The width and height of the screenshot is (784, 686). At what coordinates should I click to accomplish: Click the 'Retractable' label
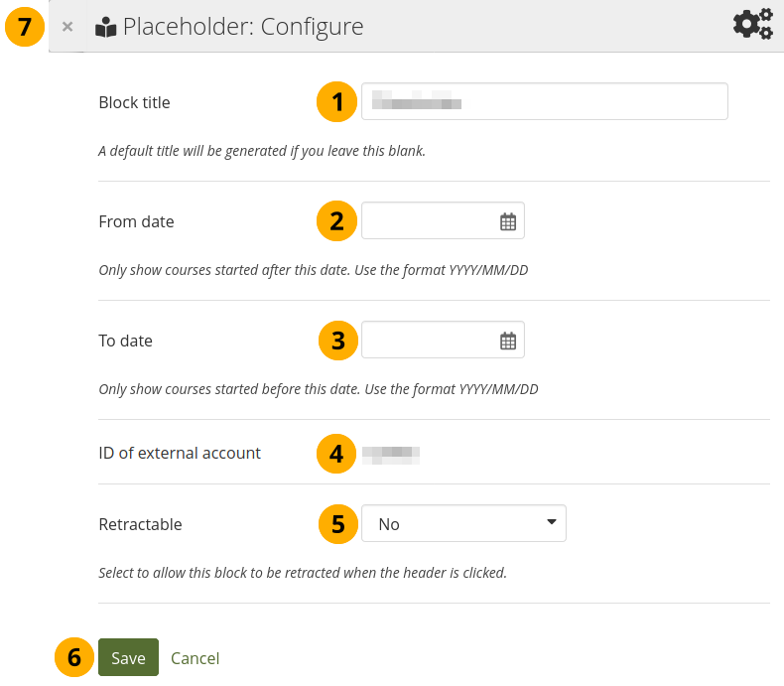pyautogui.click(x=141, y=524)
